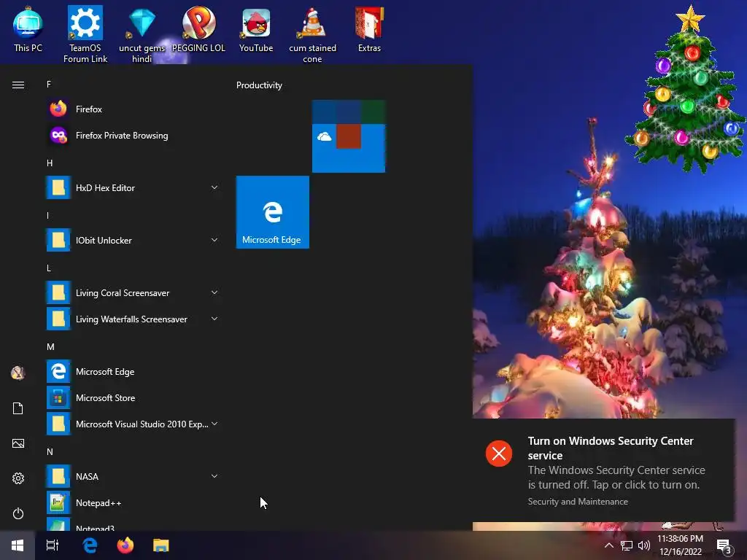Open uncut gems hindi desktop shortcut

pyautogui.click(x=142, y=34)
